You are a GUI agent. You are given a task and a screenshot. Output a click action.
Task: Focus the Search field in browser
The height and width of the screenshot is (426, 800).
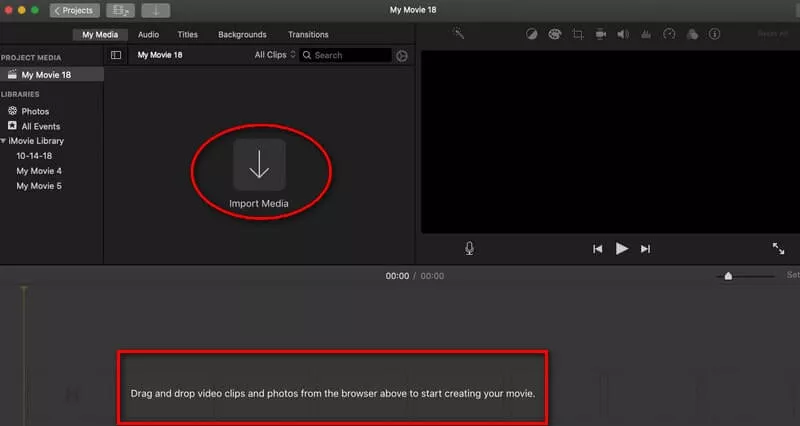[345, 55]
